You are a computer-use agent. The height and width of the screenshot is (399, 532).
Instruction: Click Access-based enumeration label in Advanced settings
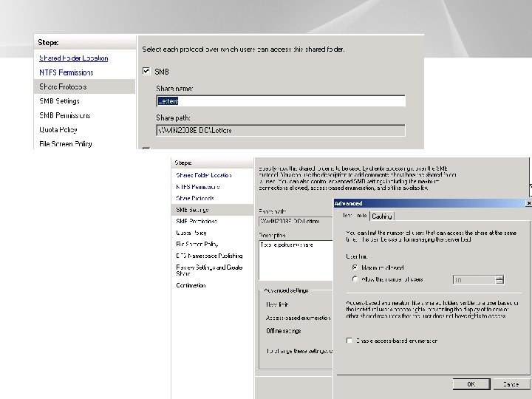click(x=299, y=318)
